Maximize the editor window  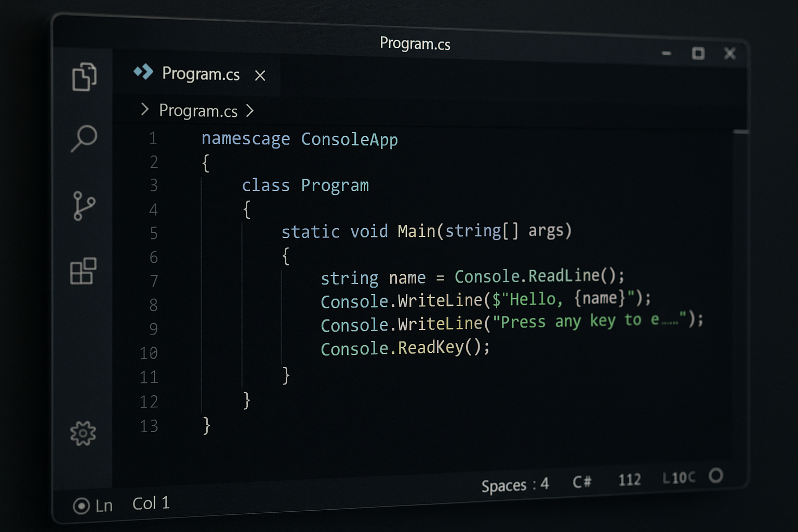(698, 53)
